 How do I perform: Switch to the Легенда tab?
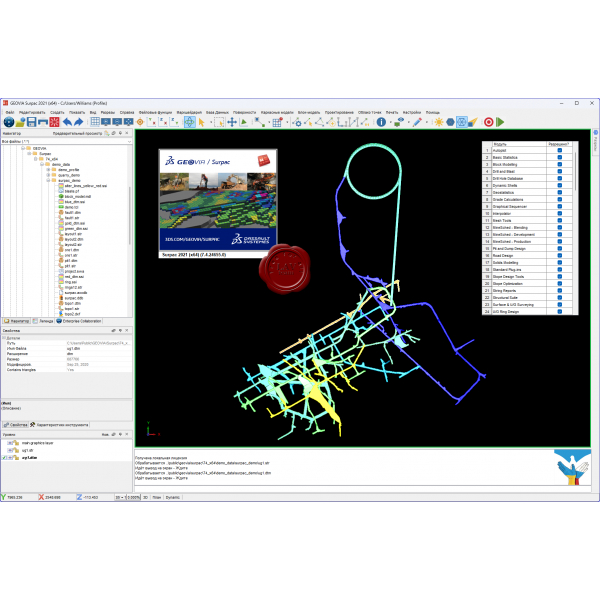[x=43, y=321]
